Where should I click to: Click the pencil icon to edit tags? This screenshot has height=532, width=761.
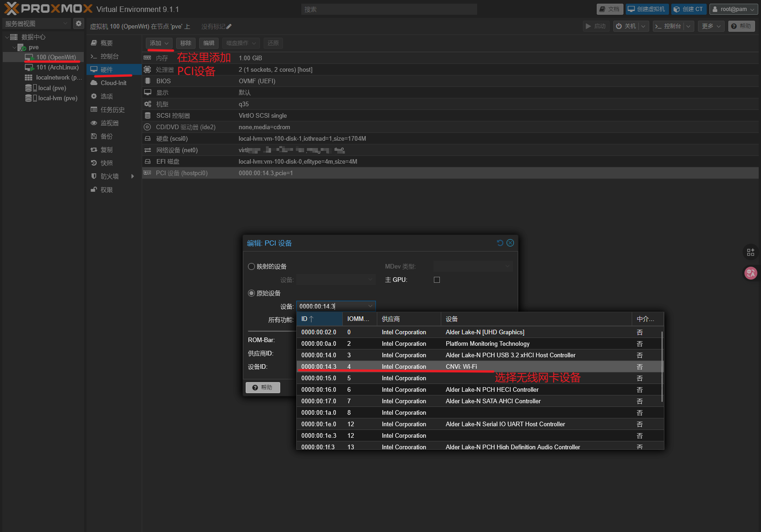pyautogui.click(x=229, y=26)
